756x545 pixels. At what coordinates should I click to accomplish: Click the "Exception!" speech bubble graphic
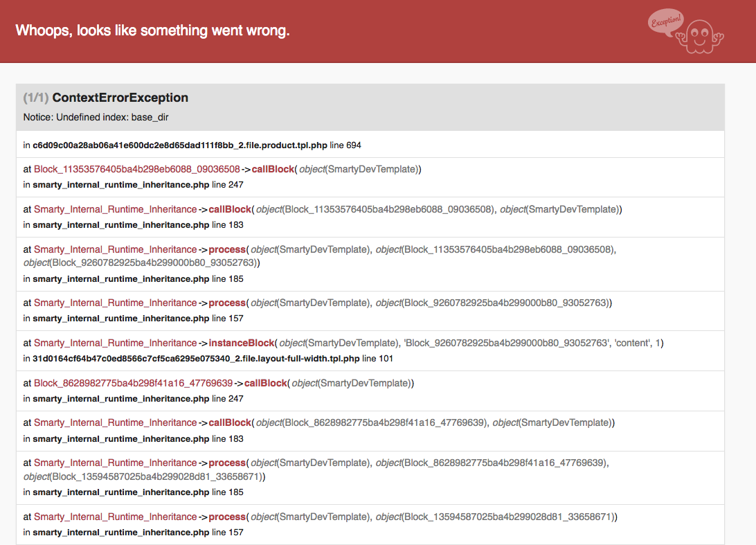pos(666,22)
